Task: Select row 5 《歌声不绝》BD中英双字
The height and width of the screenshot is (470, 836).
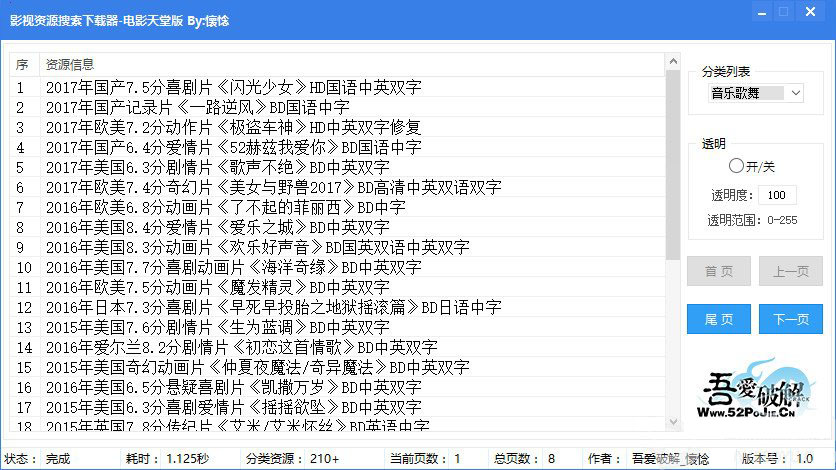Action: point(337,167)
